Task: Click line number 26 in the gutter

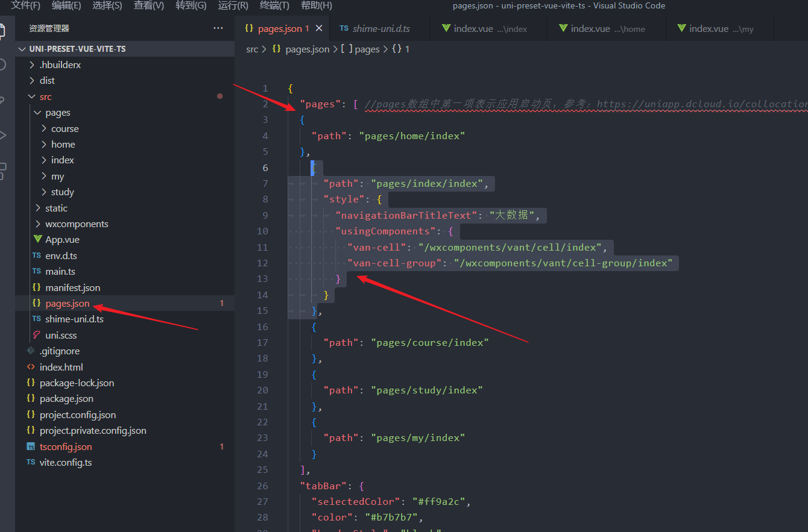Action: click(x=262, y=486)
